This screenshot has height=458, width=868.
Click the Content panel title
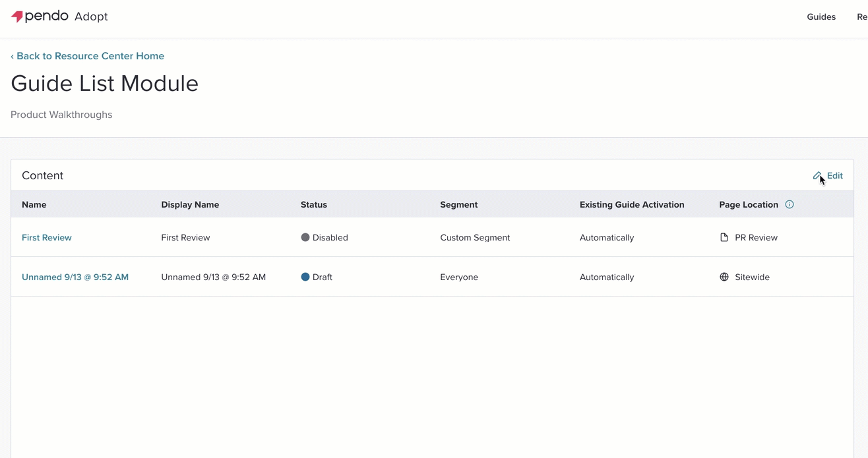43,175
